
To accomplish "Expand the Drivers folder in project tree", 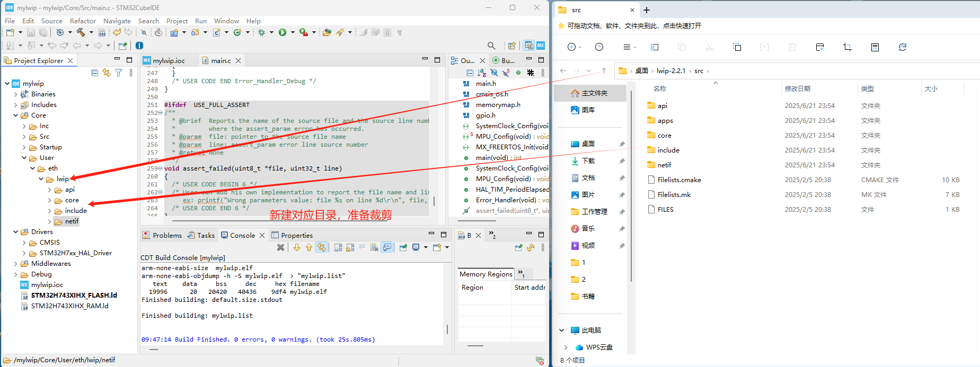I will [x=15, y=232].
